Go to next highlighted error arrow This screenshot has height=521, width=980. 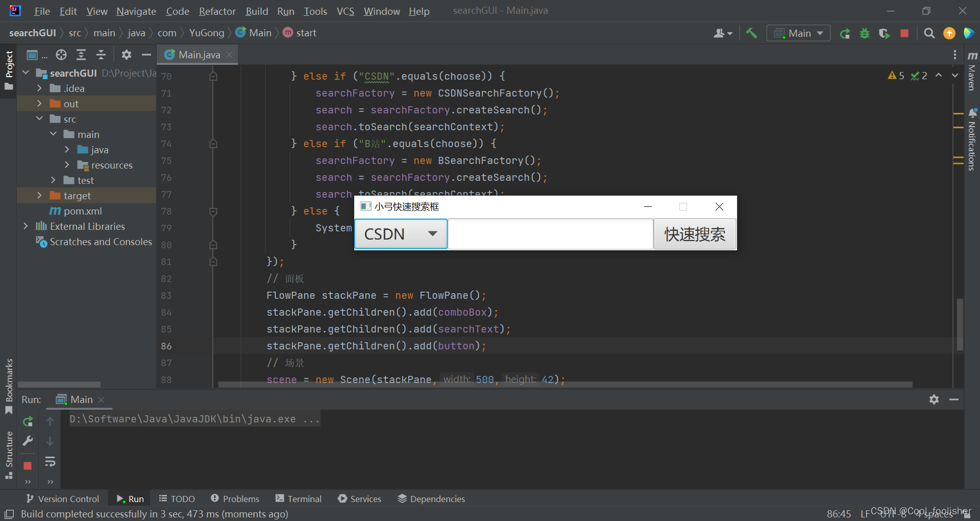(x=955, y=76)
